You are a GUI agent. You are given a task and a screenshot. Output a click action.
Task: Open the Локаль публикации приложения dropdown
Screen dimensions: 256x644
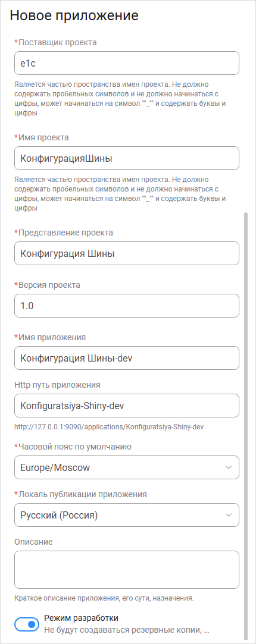(x=127, y=515)
